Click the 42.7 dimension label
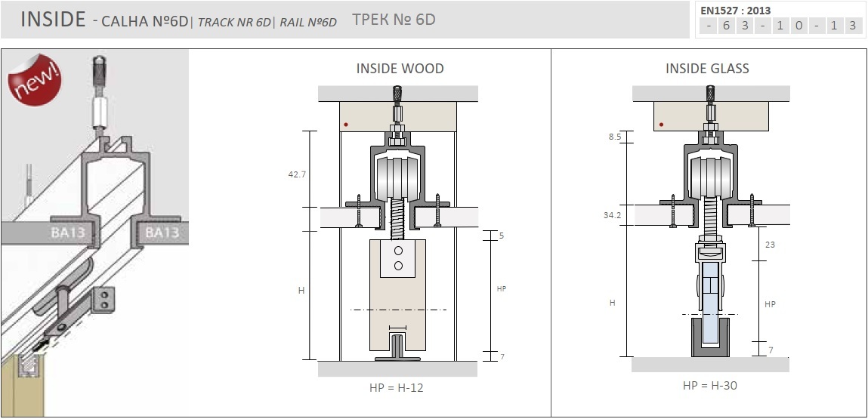 click(x=297, y=174)
